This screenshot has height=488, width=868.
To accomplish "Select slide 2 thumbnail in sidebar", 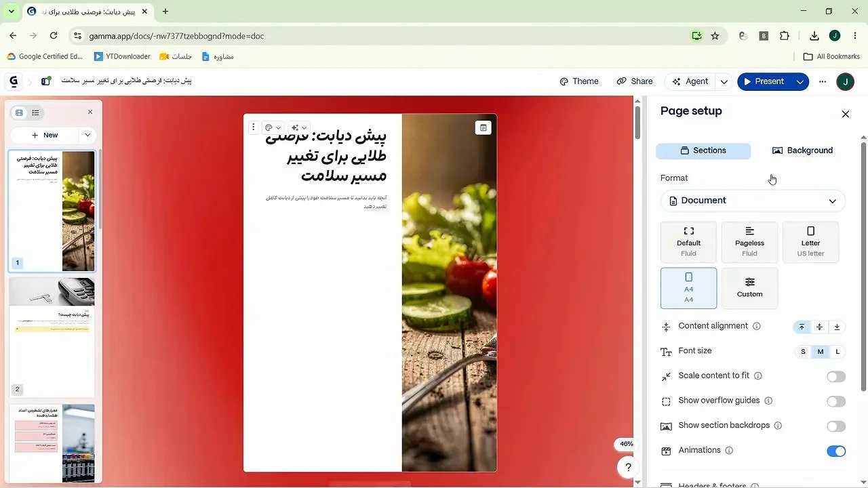I will click(52, 337).
